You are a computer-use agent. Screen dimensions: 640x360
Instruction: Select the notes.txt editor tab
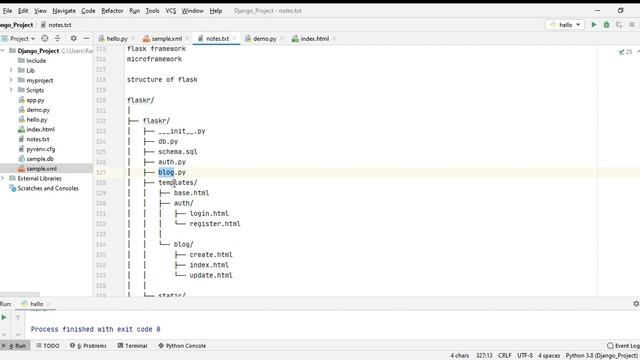217,39
